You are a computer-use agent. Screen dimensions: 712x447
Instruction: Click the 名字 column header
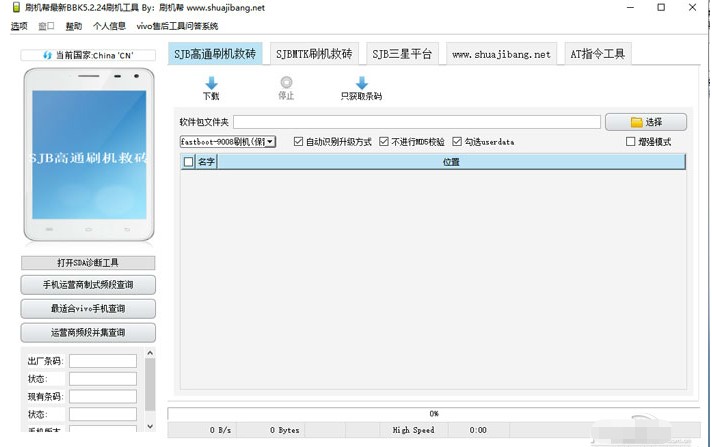tap(206, 162)
